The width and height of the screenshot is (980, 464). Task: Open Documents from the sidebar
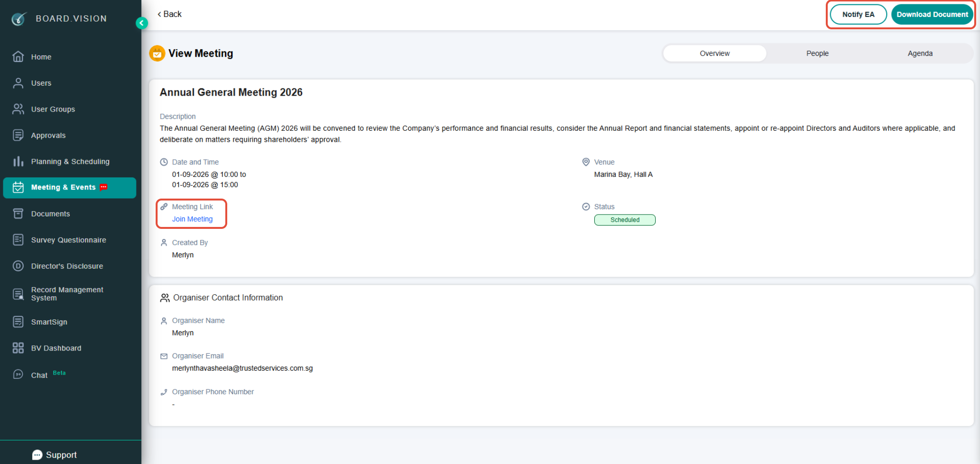tap(70, 213)
